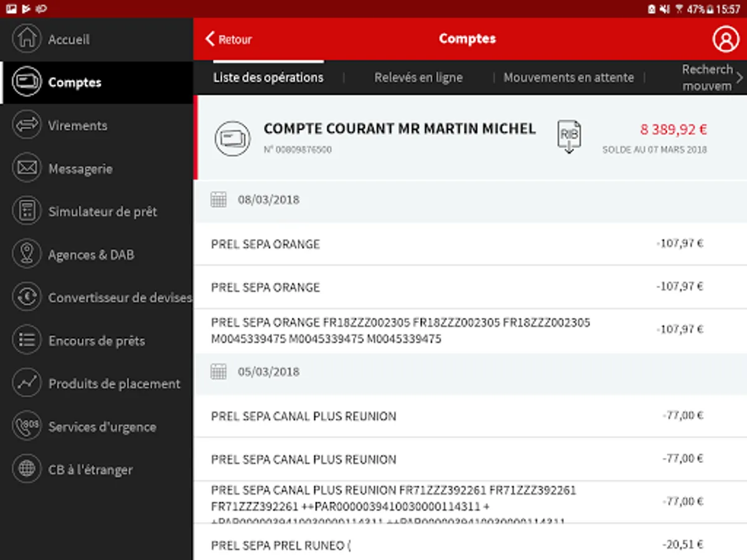Tap the 15:57 clock in status bar
The width and height of the screenshot is (747, 560).
728,9
